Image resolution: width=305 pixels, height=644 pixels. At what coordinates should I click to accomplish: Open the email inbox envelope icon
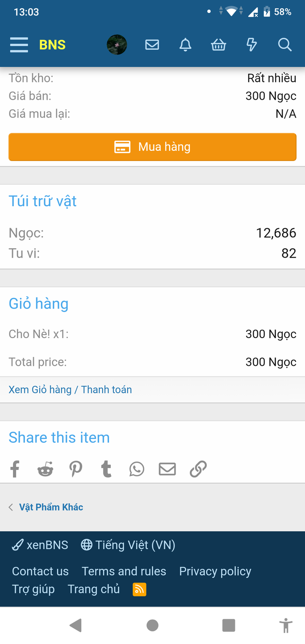pos(152,45)
